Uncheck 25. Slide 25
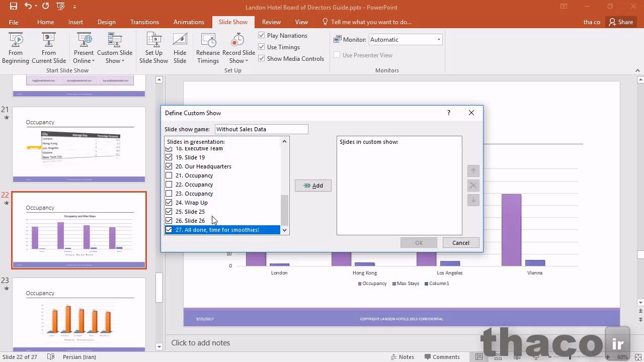Viewport: 644px width, 362px height. (x=169, y=212)
